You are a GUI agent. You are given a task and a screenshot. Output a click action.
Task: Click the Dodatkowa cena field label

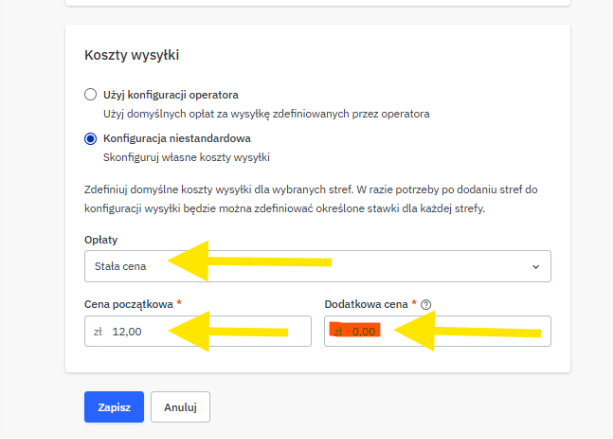click(367, 303)
